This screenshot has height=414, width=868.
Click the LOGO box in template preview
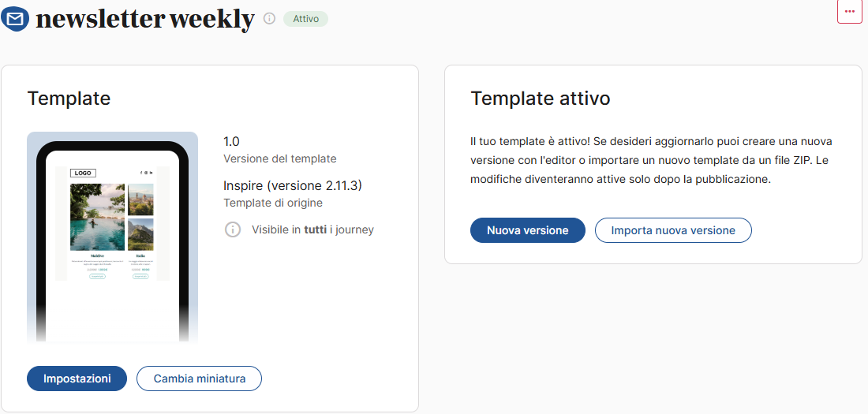(83, 173)
